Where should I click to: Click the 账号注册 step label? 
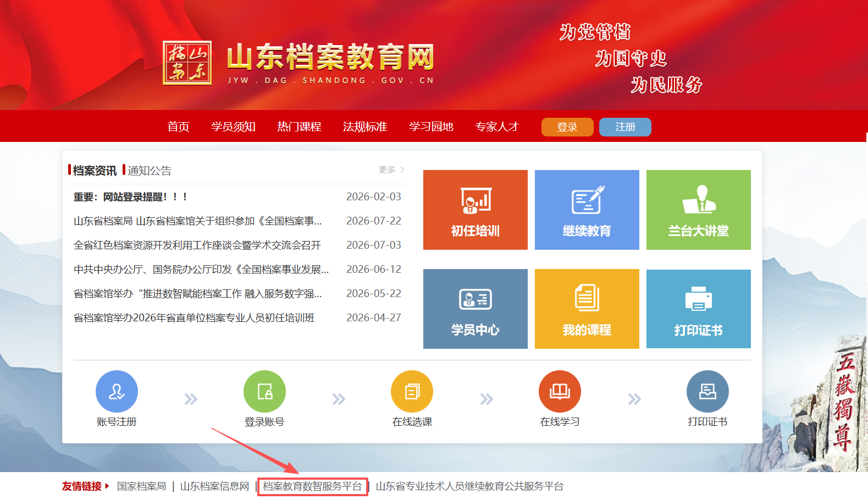click(117, 422)
